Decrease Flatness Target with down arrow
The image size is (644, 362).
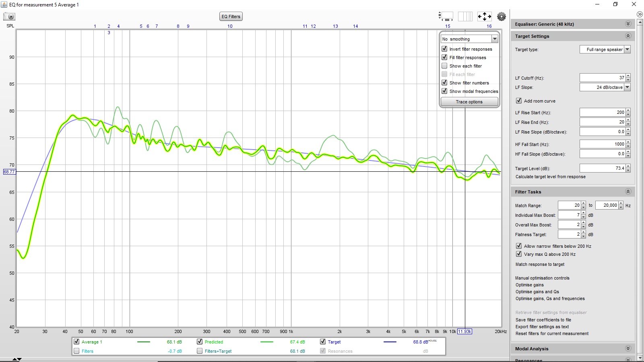click(x=584, y=236)
